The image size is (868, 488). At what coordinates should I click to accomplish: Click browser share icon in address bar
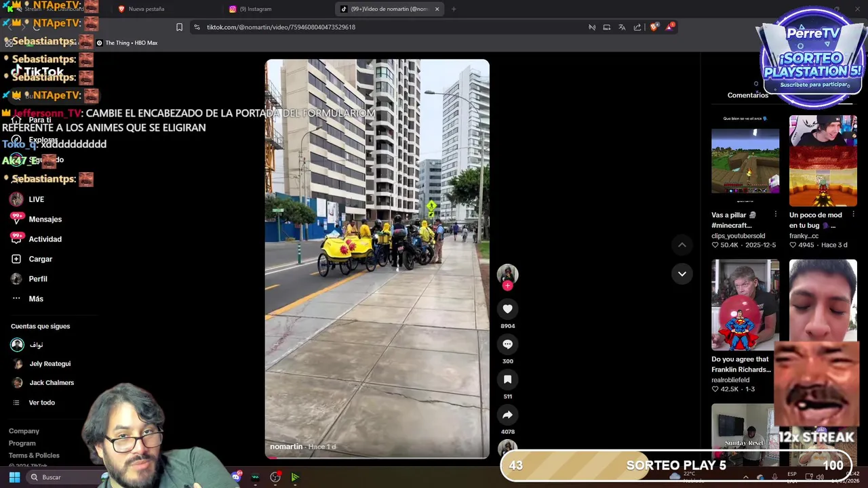637,27
